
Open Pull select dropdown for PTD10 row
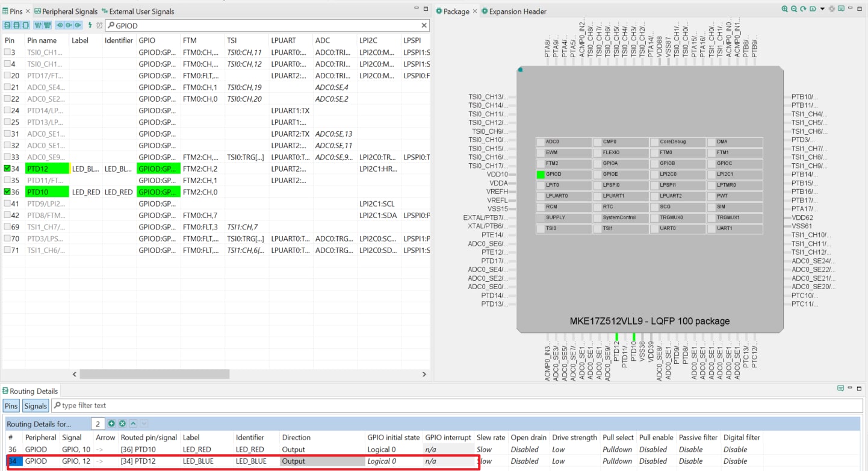coord(618,449)
